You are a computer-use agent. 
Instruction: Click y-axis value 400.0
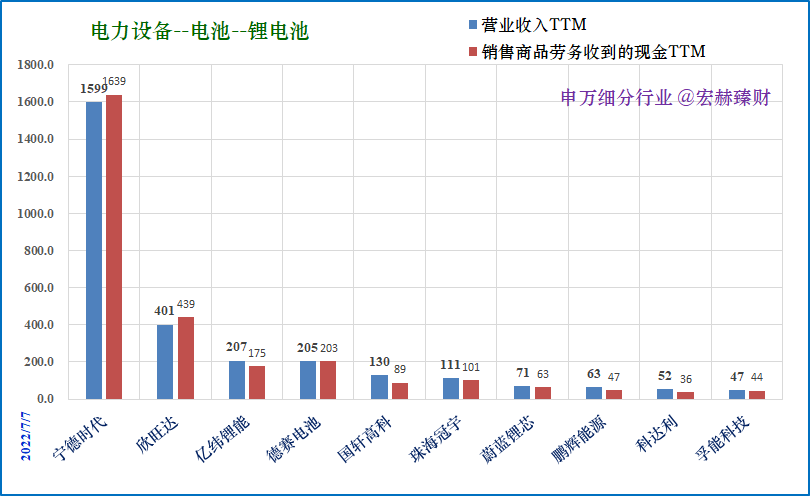pyautogui.click(x=39, y=326)
